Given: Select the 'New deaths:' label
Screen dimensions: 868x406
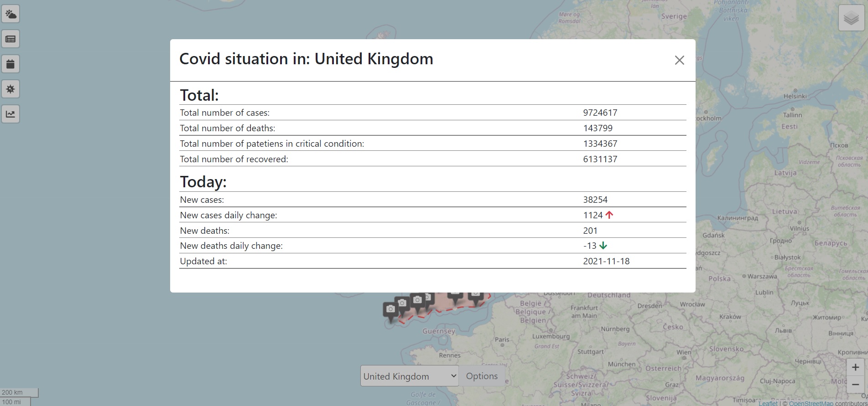Looking at the screenshot, I should [204, 231].
